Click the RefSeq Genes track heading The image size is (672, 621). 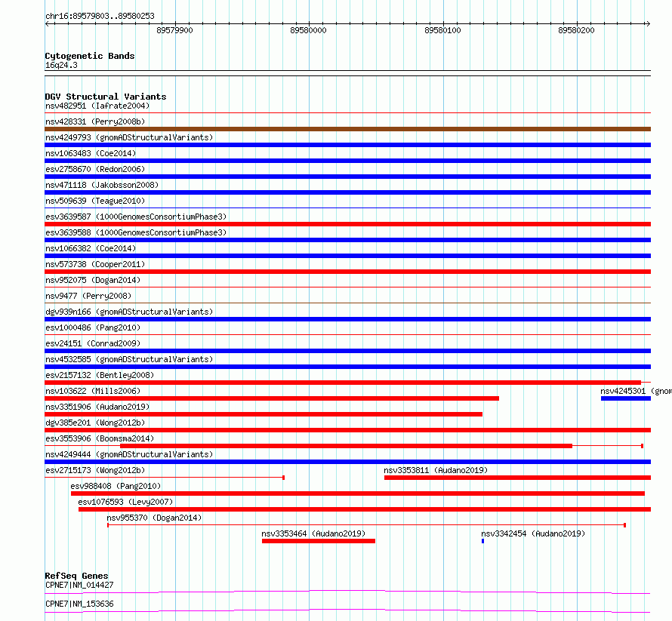tap(77, 576)
